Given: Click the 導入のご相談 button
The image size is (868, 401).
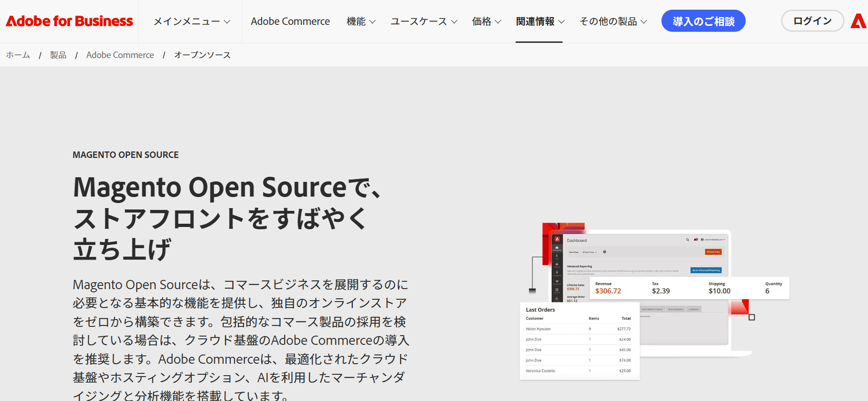Looking at the screenshot, I should coord(703,21).
